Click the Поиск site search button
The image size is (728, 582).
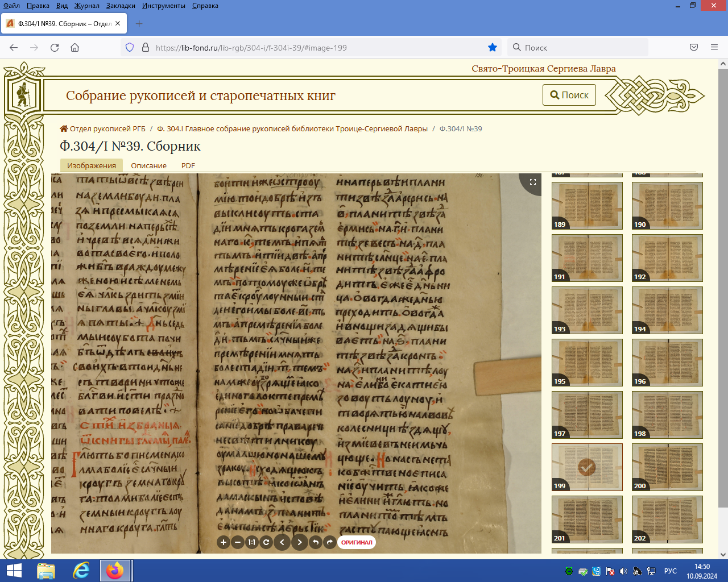tap(569, 95)
